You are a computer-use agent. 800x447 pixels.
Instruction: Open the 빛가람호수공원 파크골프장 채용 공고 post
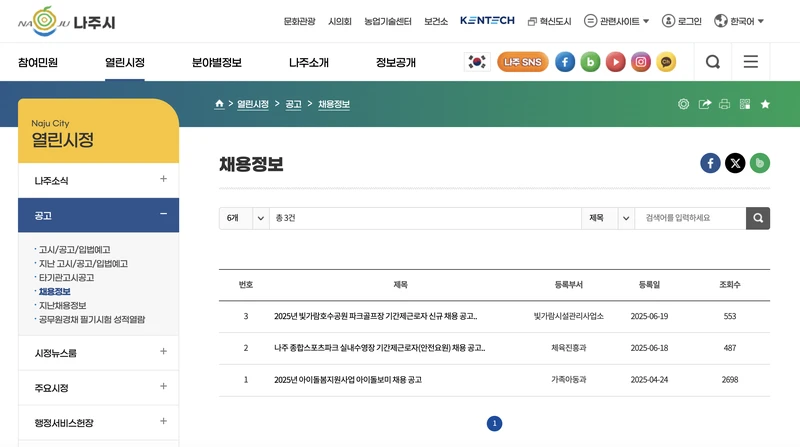tap(376, 316)
